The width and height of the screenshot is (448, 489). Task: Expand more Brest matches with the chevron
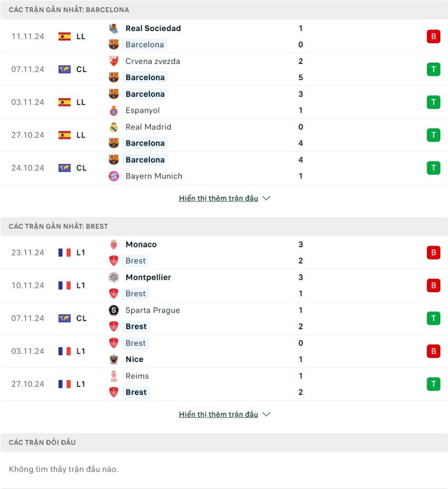[266, 415]
